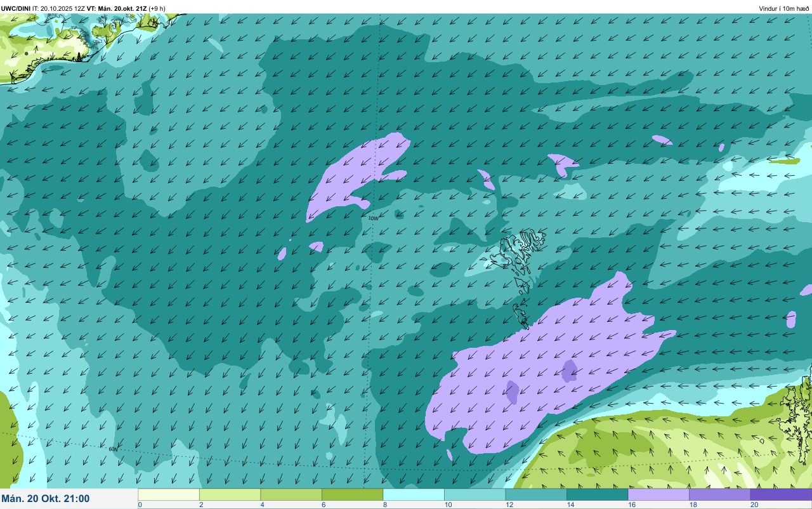
Task: Click the 'UWC/DINI' model label
Action: click(x=16, y=8)
